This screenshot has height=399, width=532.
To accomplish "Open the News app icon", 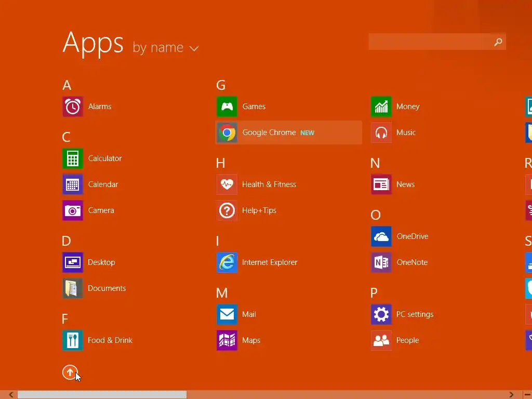I will coord(381,184).
